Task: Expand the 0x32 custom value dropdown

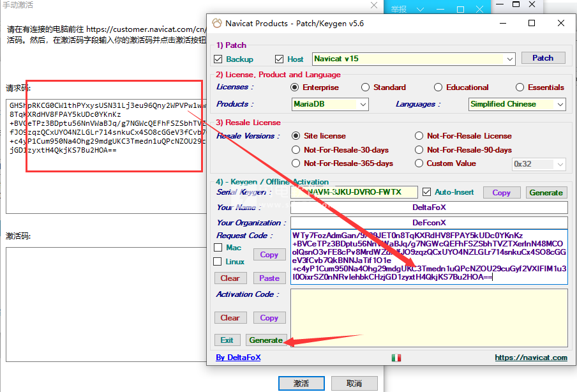Action: pyautogui.click(x=560, y=164)
